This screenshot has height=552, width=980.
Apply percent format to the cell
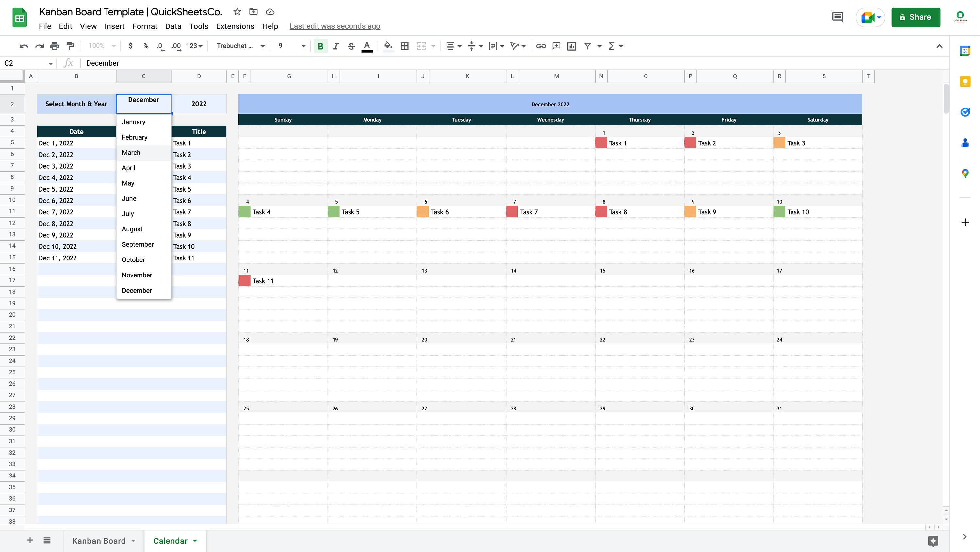point(146,46)
